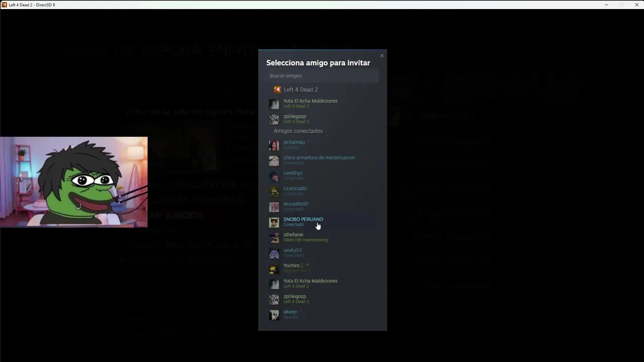The height and width of the screenshot is (362, 644).
Task: Click uzuky12's avatar
Action: point(274,253)
